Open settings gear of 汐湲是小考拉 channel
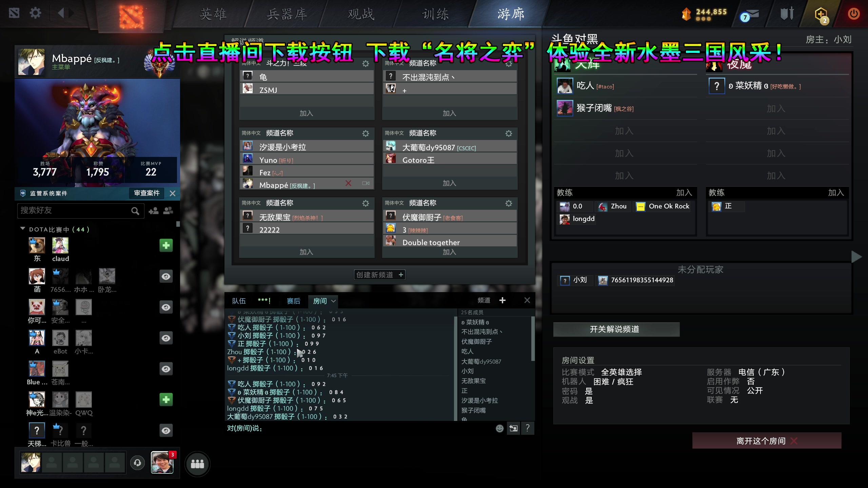The image size is (868, 488). point(366,134)
